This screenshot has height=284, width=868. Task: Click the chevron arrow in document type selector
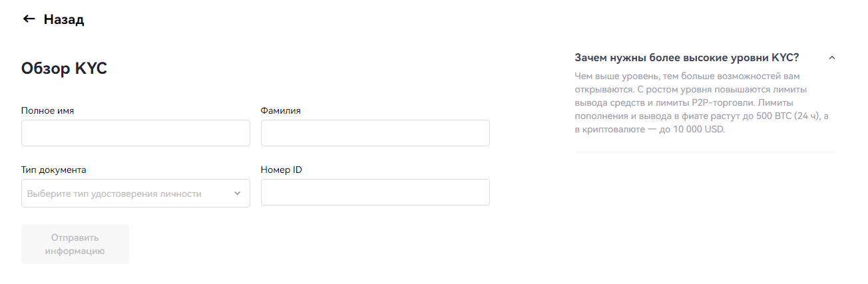pos(237,194)
